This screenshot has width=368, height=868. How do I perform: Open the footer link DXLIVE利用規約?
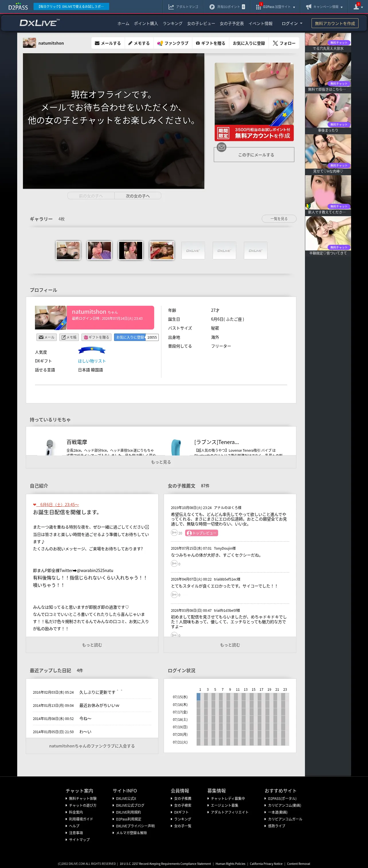point(128,812)
